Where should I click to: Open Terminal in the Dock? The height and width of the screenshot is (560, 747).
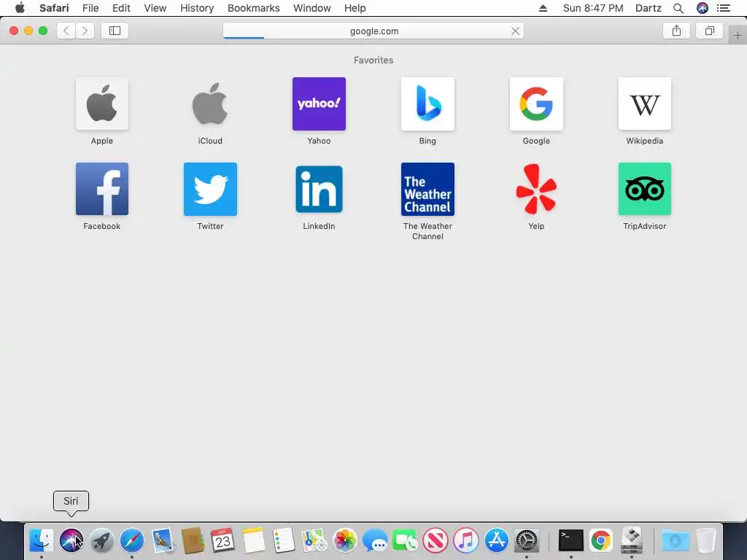pos(570,540)
